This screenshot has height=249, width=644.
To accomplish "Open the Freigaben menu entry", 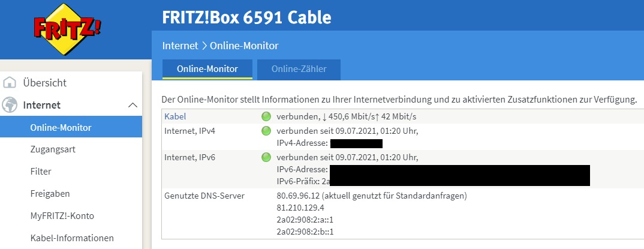I will coord(50,194).
